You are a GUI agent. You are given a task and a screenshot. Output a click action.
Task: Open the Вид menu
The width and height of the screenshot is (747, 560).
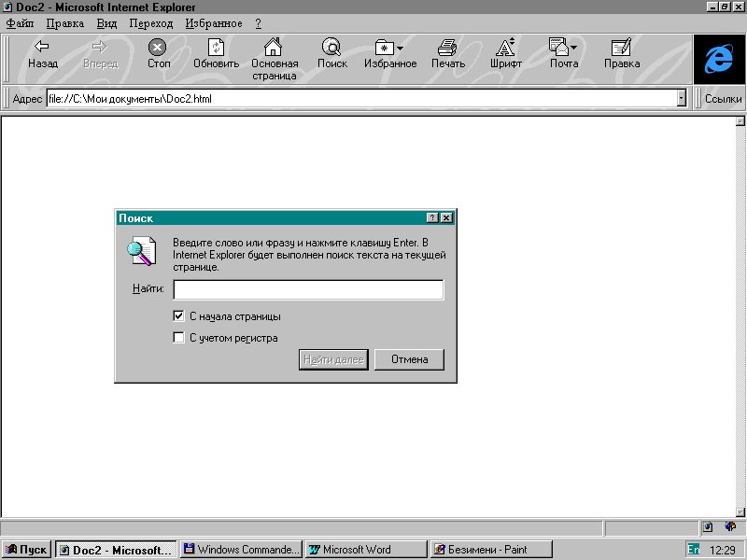[106, 23]
